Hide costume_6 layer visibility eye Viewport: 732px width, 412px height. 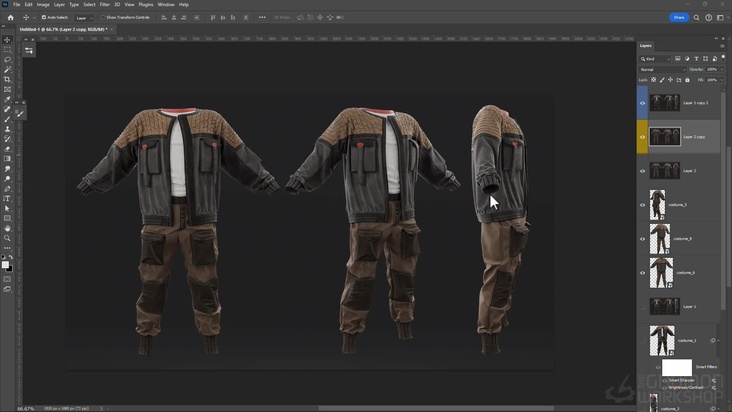[642, 273]
